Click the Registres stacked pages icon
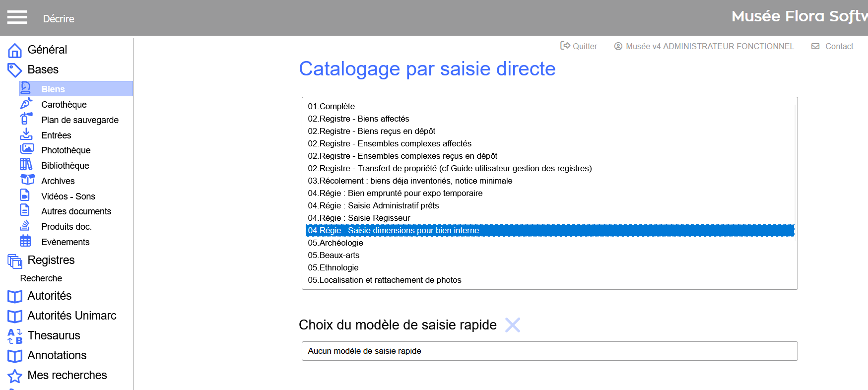 [15, 261]
